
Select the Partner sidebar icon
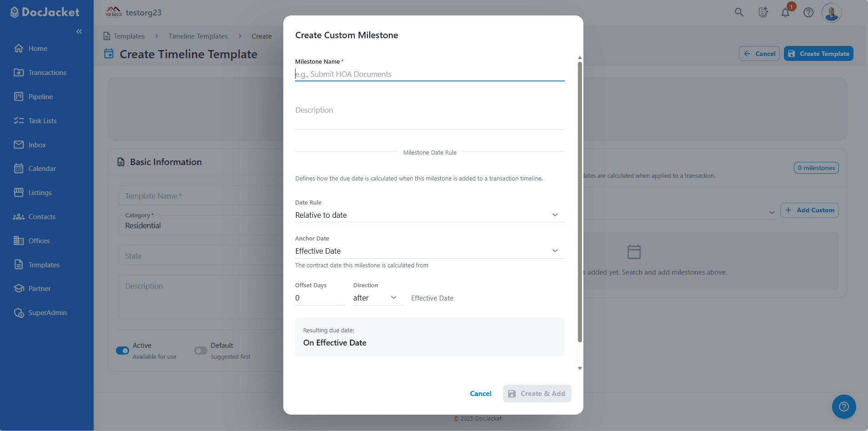click(19, 288)
